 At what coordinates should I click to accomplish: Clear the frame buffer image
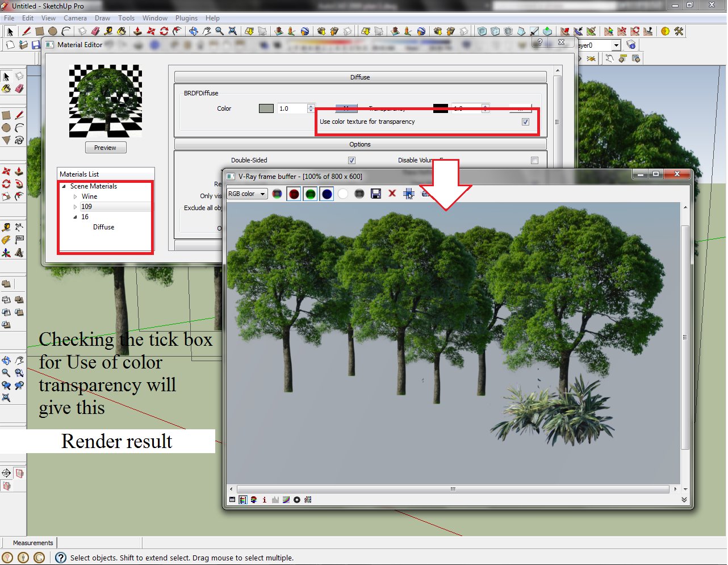click(x=392, y=193)
